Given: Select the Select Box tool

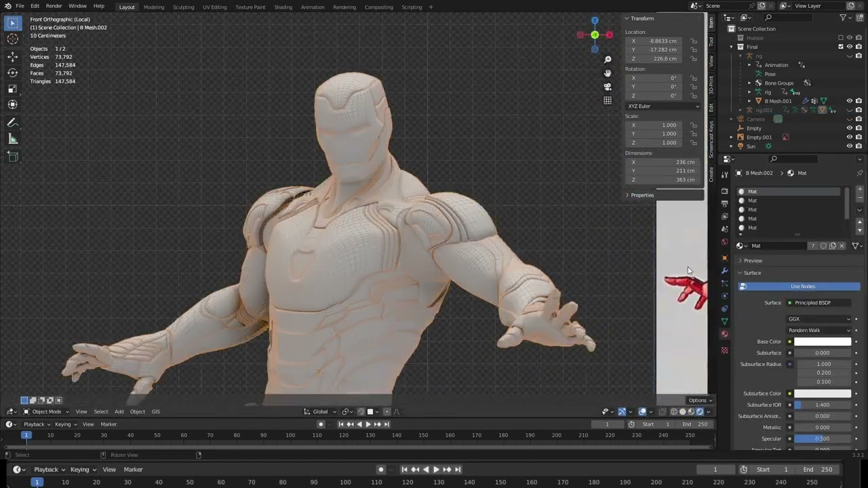Looking at the screenshot, I should tap(12, 23).
